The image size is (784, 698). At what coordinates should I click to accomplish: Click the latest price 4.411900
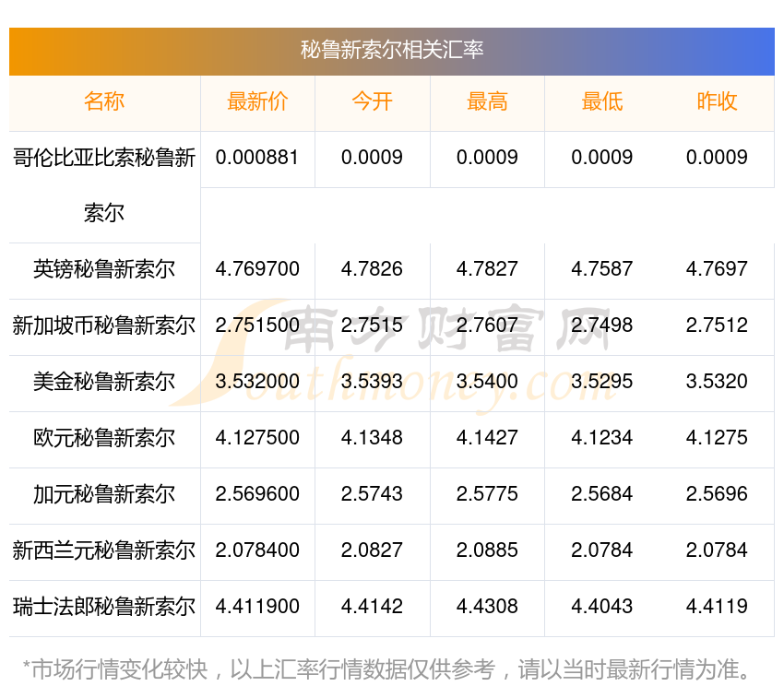(257, 607)
